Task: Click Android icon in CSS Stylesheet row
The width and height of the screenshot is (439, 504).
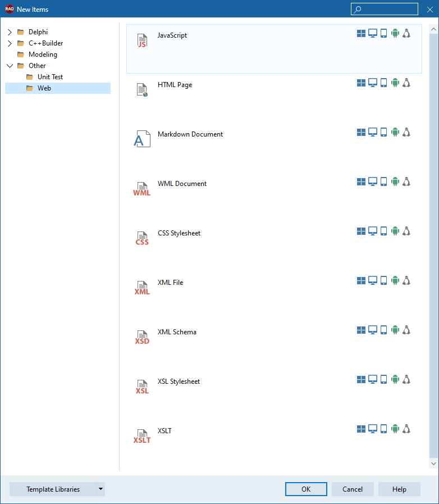Action: point(395,231)
